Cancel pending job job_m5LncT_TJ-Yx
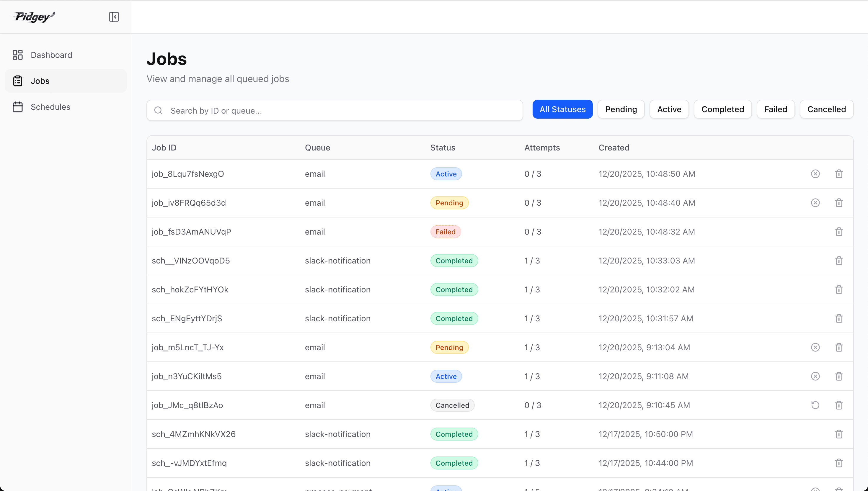Viewport: 868px width, 491px height. pos(815,347)
